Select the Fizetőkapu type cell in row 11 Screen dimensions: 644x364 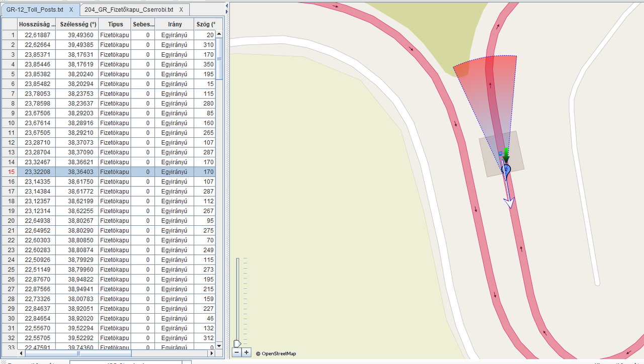(x=115, y=133)
